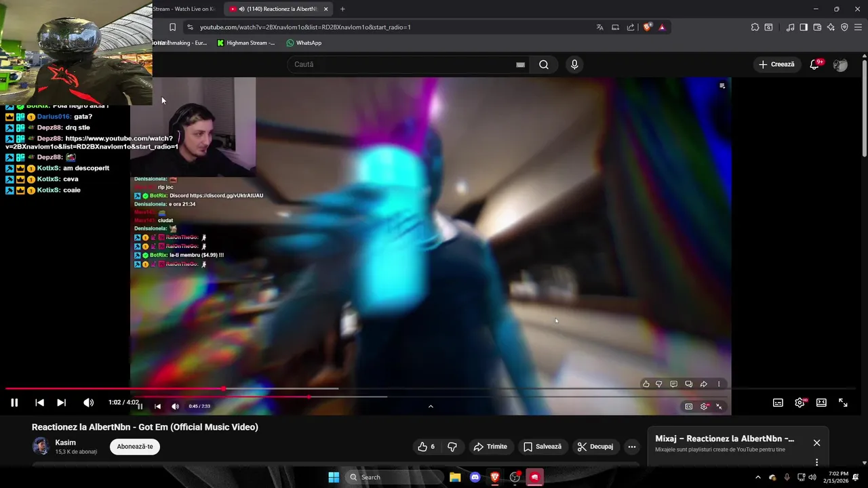Save the video with Salvează
The image size is (868, 488).
click(542, 447)
